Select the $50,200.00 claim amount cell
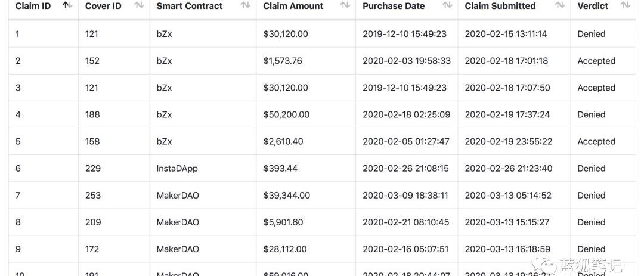The width and height of the screenshot is (644, 276). point(286,114)
